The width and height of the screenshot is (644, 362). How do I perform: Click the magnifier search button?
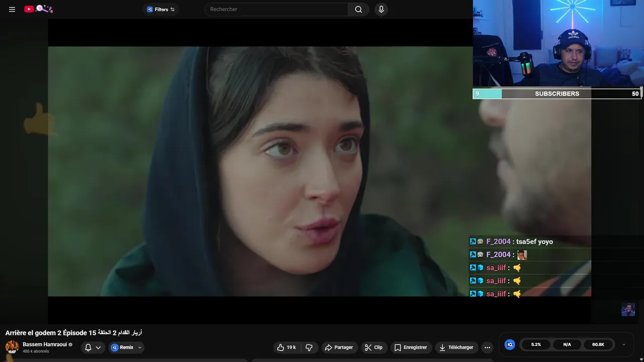[358, 9]
